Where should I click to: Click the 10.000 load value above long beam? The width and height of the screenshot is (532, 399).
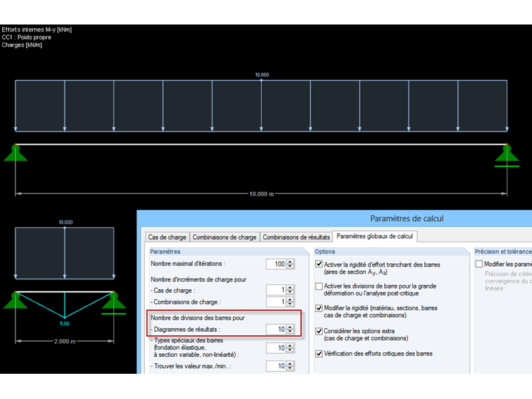[262, 75]
